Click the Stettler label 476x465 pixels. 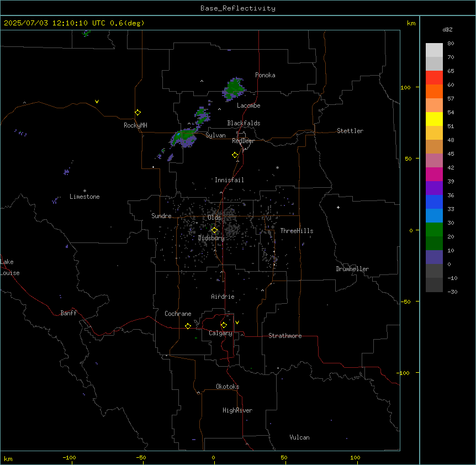pyautogui.click(x=350, y=131)
